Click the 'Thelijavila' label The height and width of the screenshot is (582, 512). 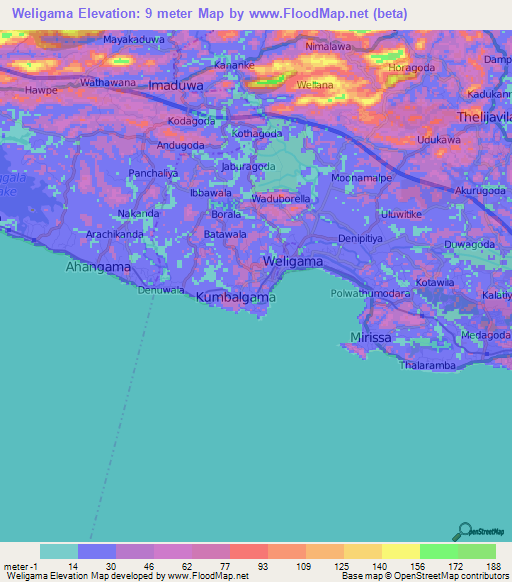484,117
